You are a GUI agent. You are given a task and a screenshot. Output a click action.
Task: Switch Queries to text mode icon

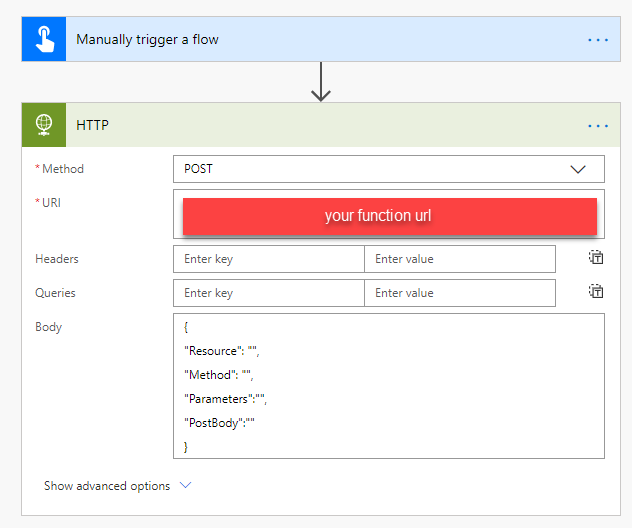596,292
